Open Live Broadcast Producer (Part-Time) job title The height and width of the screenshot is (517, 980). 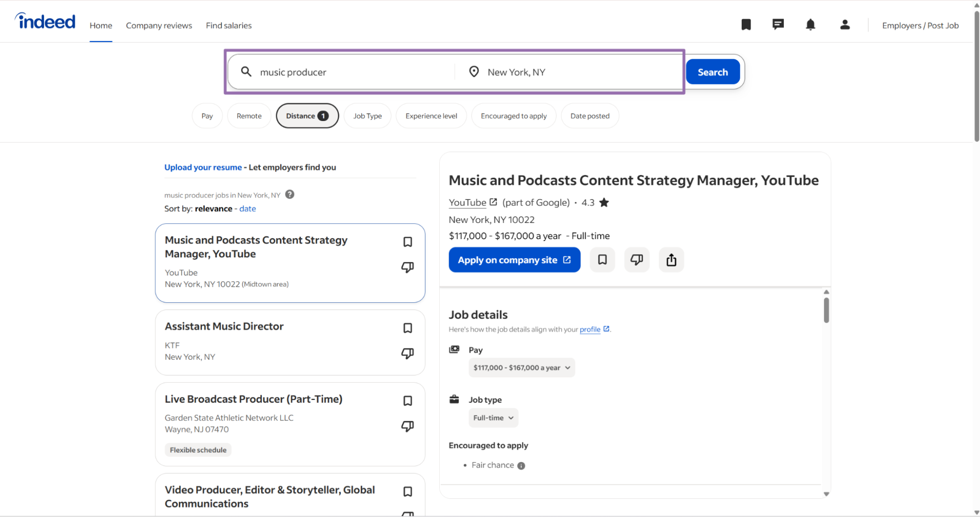253,399
